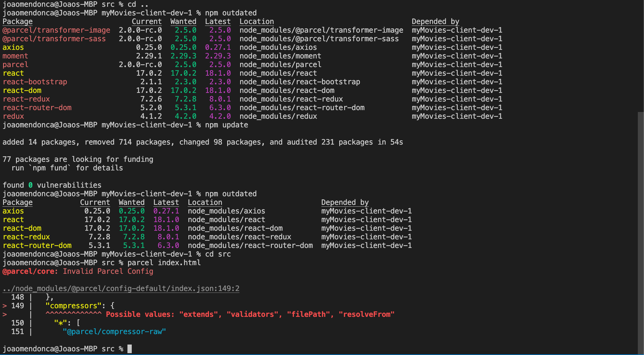The height and width of the screenshot is (355, 644).
Task: Click the 'Possible values:' error hint
Action: tap(140, 314)
